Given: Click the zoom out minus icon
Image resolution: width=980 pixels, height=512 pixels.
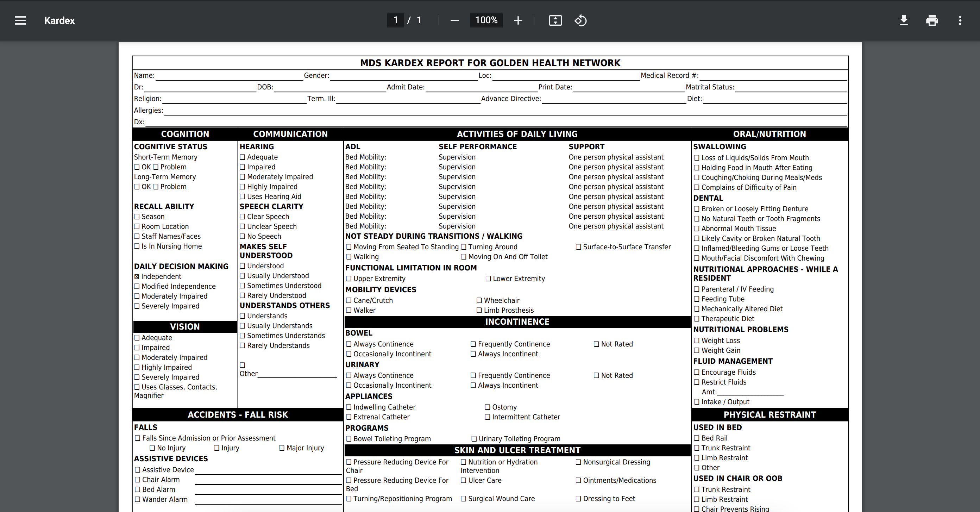Looking at the screenshot, I should click(x=454, y=20).
